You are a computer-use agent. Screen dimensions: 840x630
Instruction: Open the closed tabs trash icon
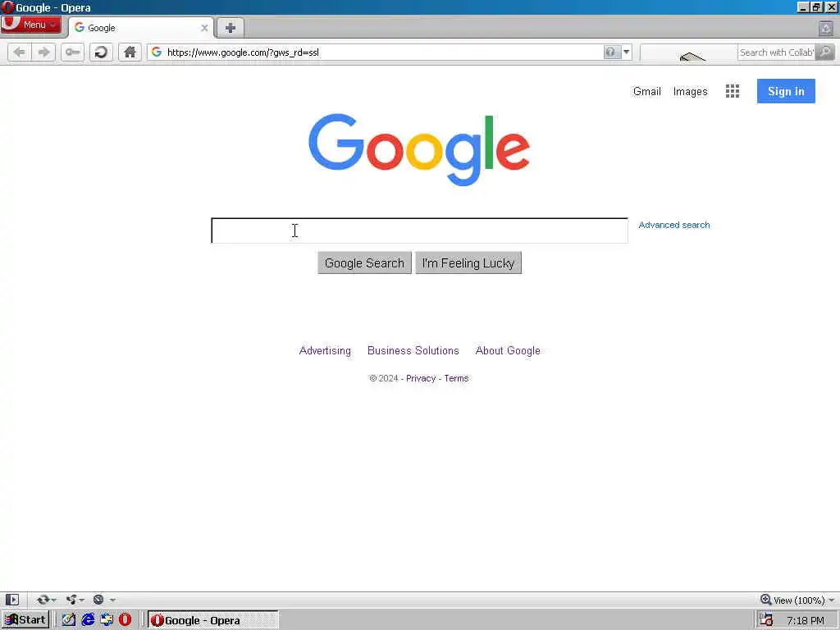pos(825,28)
